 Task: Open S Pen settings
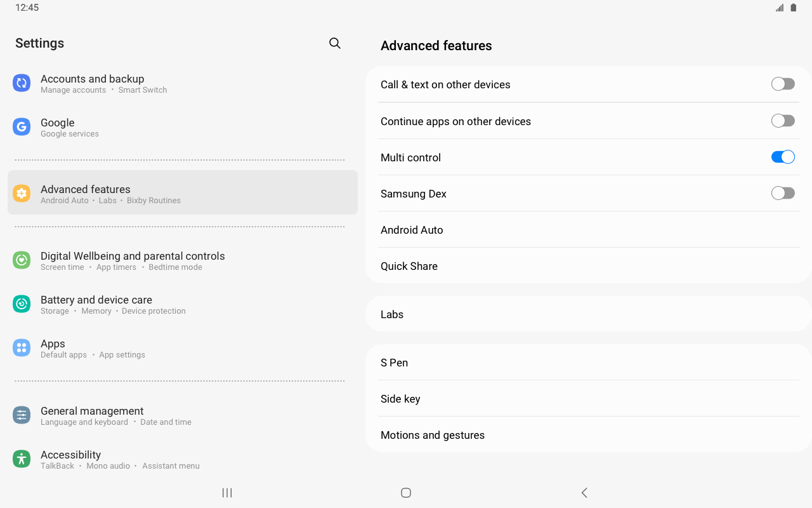point(395,363)
